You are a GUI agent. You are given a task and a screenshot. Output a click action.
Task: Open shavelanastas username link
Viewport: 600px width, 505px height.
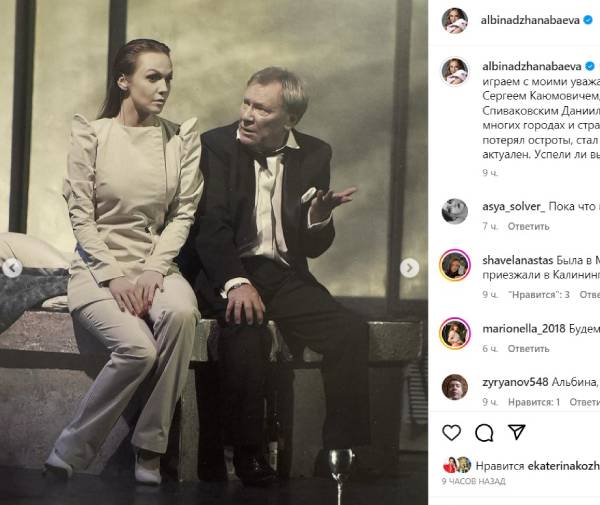518,260
